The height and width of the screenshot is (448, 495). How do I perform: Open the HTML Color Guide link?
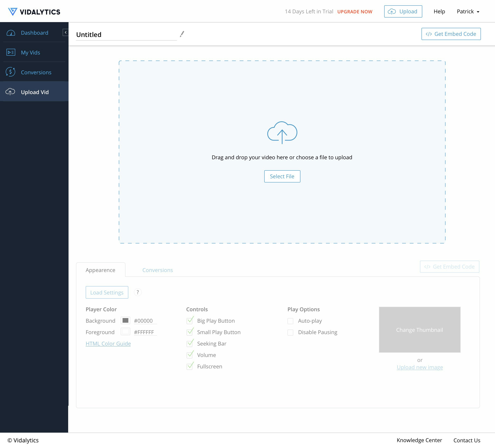point(108,344)
